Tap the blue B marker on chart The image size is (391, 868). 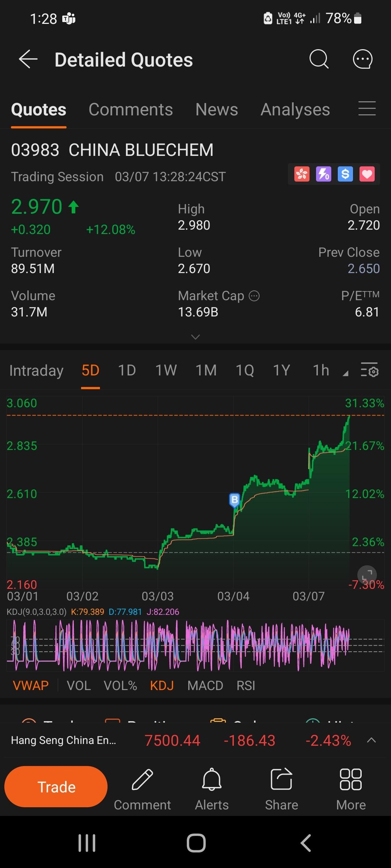point(235,500)
